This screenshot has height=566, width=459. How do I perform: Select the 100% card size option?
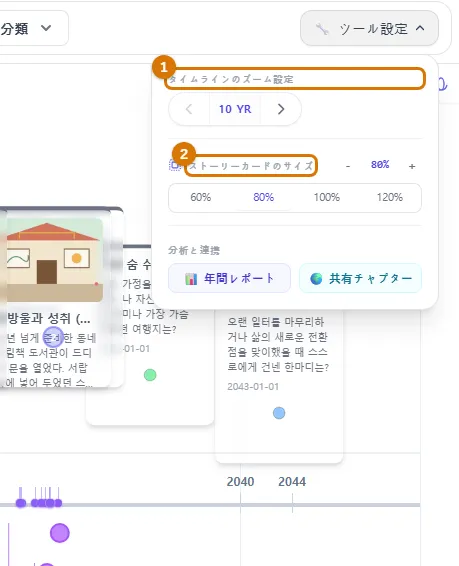tap(327, 197)
